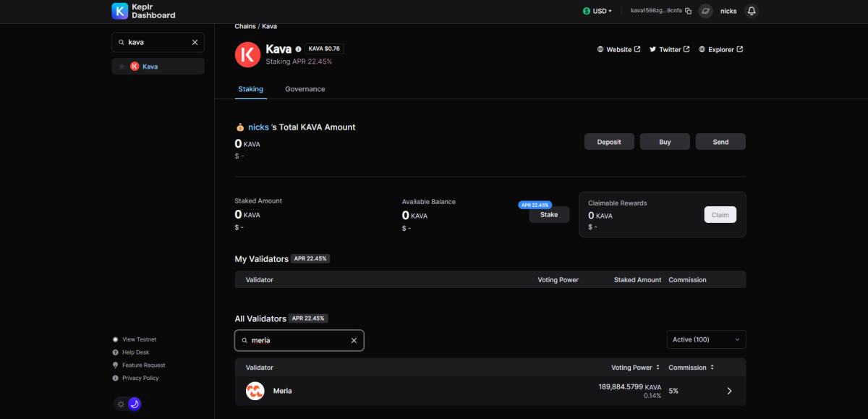This screenshot has height=419, width=868.
Task: Click the magnifier icon in sidebar search
Action: point(122,42)
